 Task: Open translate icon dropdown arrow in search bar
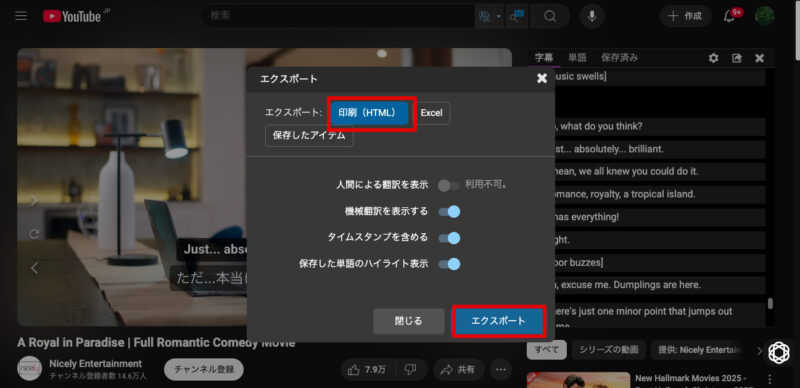[498, 16]
